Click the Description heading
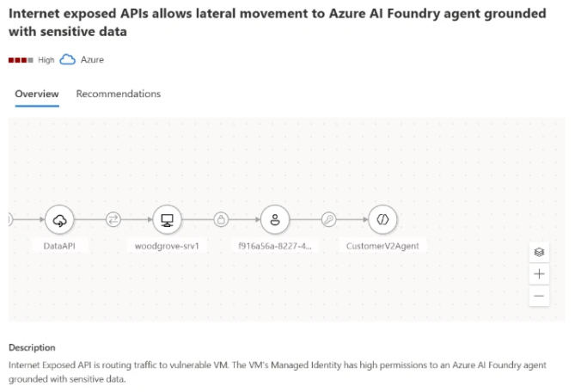Image resolution: width=575 pixels, height=392 pixels. (x=32, y=347)
